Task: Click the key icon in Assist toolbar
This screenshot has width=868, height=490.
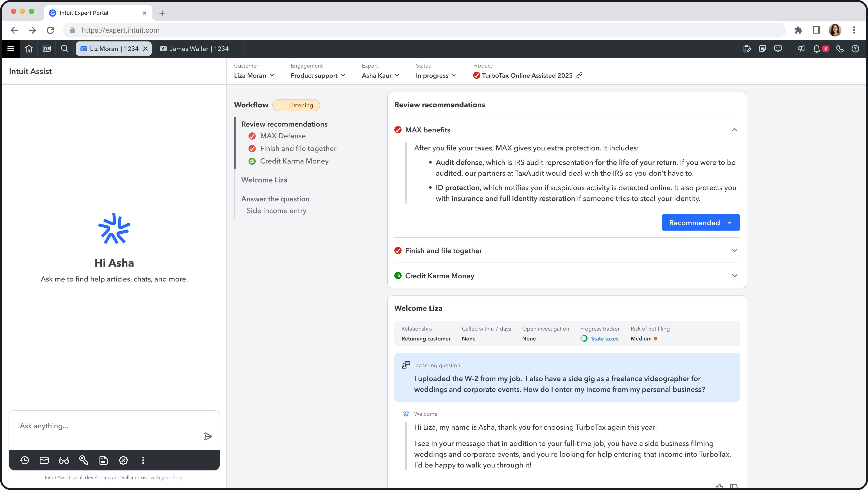Action: point(84,460)
